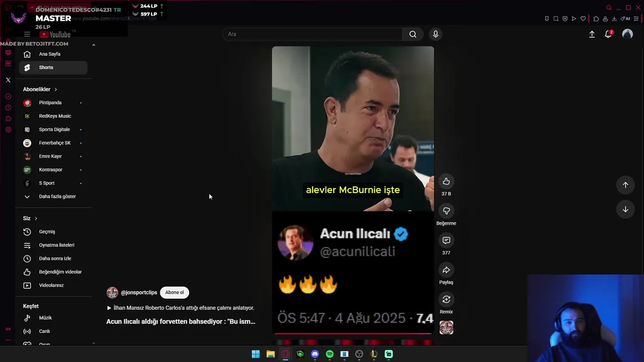Click the pin icon in Opera toolbar
The height and width of the screenshot is (362, 644).
click(547, 19)
